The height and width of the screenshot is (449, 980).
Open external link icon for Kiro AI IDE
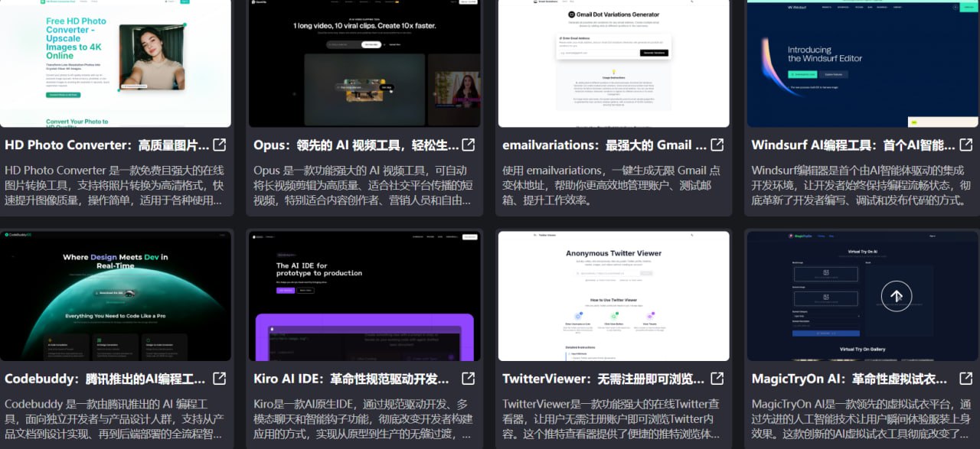(468, 379)
